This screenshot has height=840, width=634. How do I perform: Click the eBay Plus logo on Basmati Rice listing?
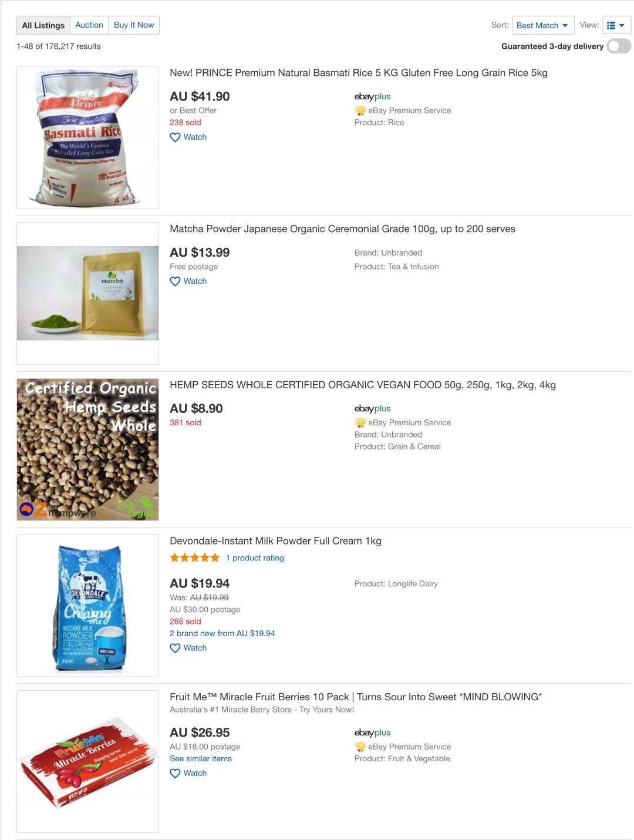(x=372, y=96)
